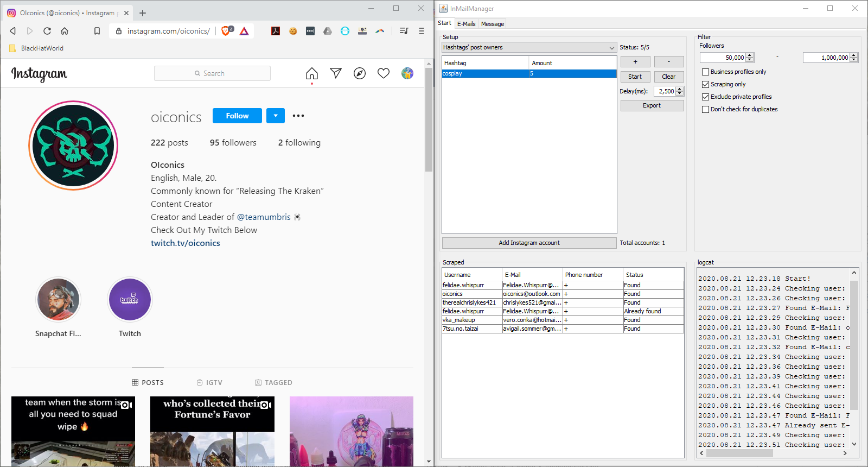Click the plus button to add hashtag

635,61
